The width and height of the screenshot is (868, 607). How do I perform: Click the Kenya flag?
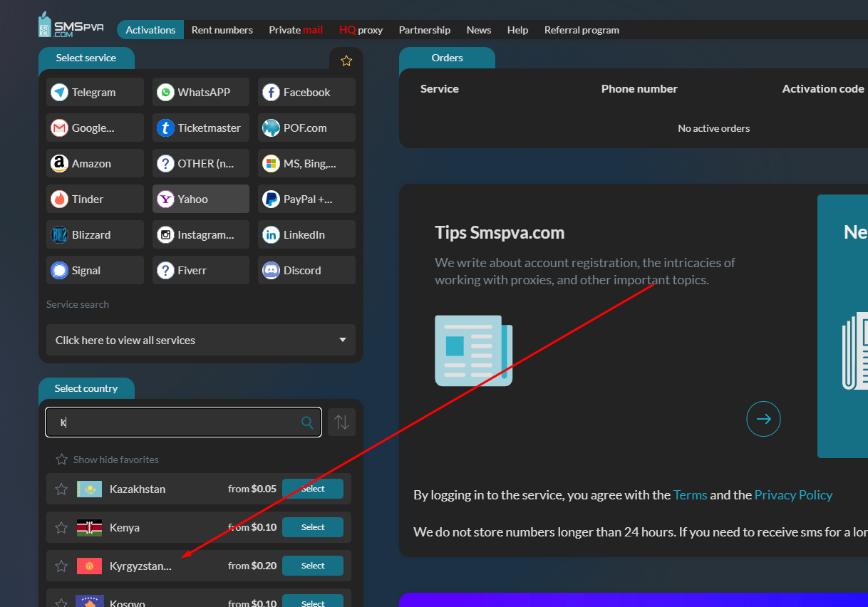point(90,527)
